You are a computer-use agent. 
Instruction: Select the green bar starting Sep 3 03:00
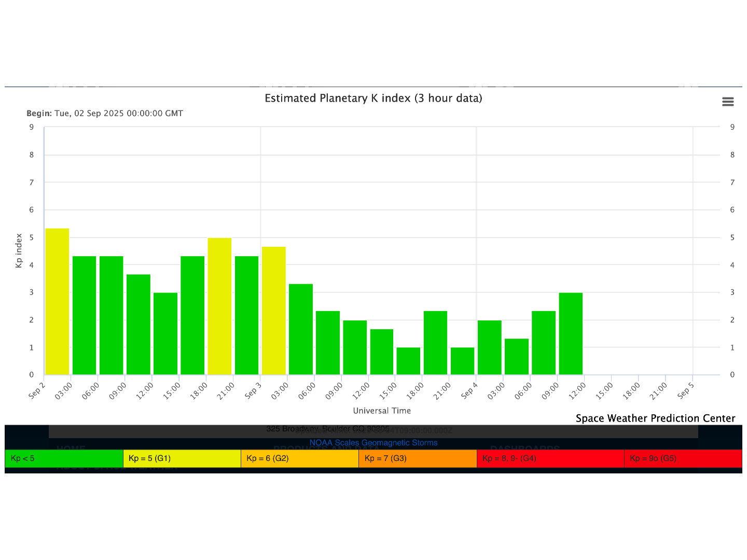click(x=301, y=329)
